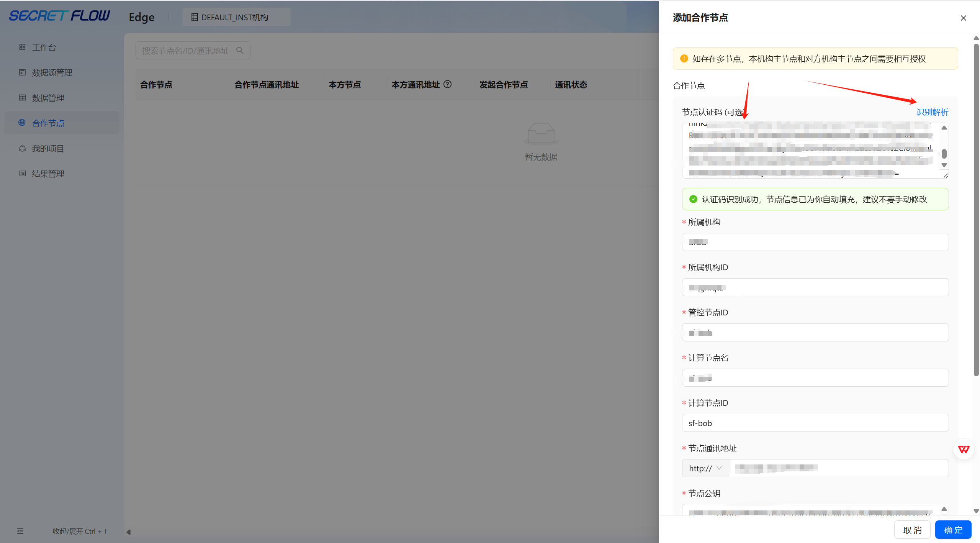Close the 添加合作节点 drawer
This screenshot has height=543, width=980.
tap(963, 18)
